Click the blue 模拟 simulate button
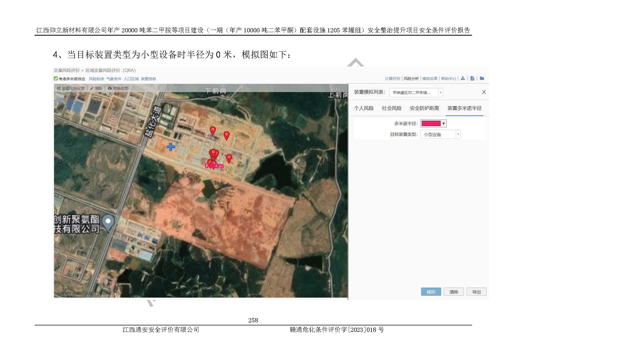Viewport: 635px width, 364px height. point(431,292)
